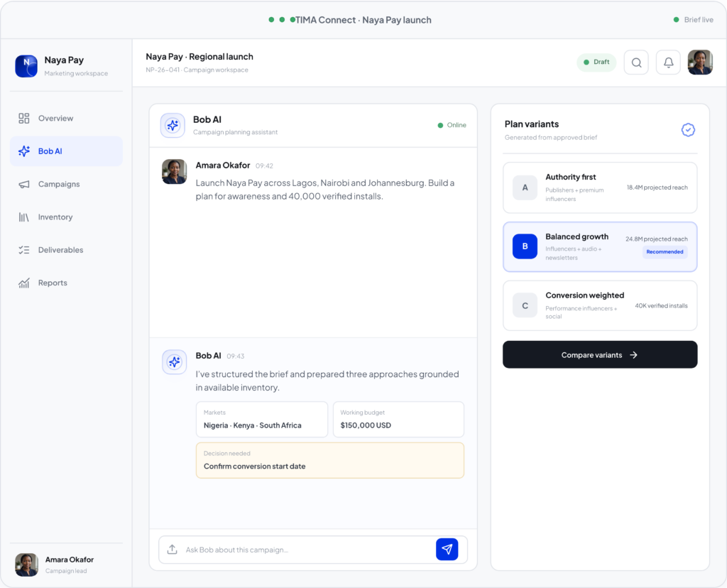Click the Markets card Nigeria Kenya South Africa

(x=262, y=419)
